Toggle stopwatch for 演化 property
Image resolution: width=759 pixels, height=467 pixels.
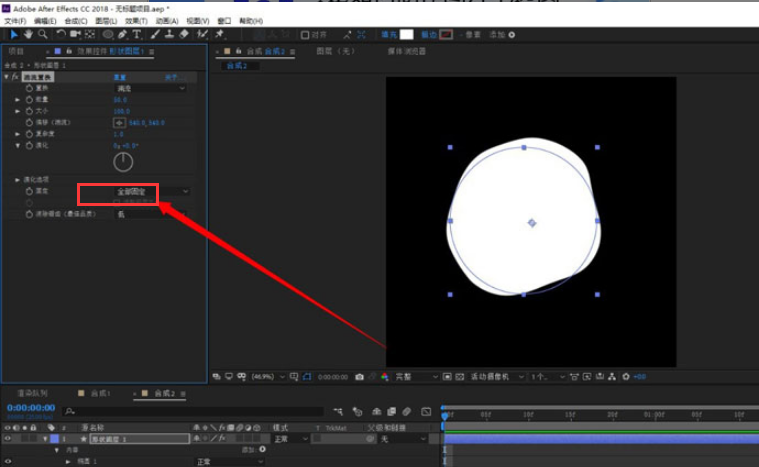[x=29, y=145]
